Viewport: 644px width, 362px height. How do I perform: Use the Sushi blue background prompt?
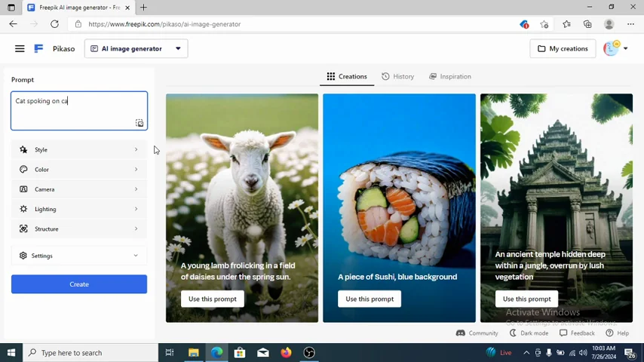(x=370, y=299)
